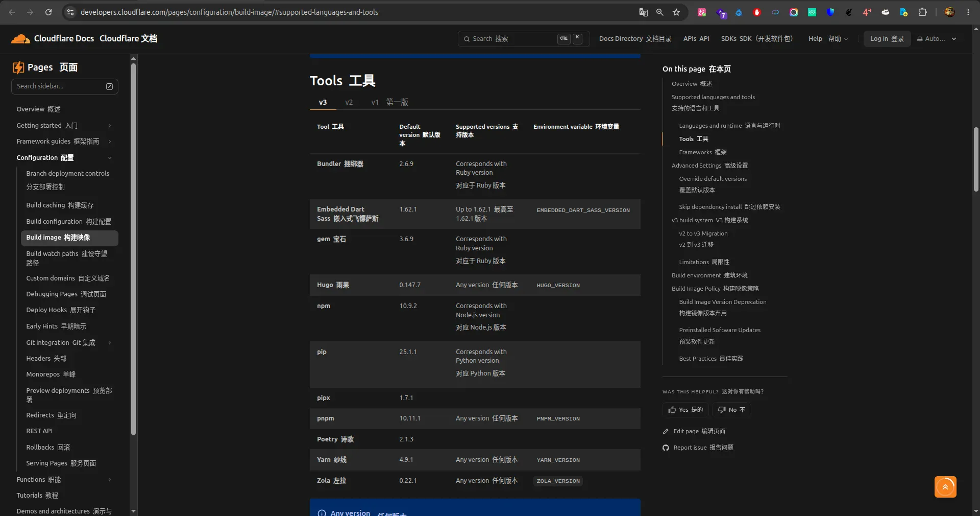
Task: Open Chrome three-dot menu
Action: point(968,12)
